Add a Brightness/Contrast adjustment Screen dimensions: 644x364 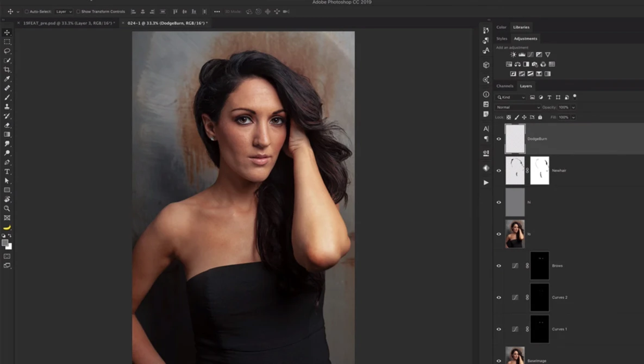point(513,54)
